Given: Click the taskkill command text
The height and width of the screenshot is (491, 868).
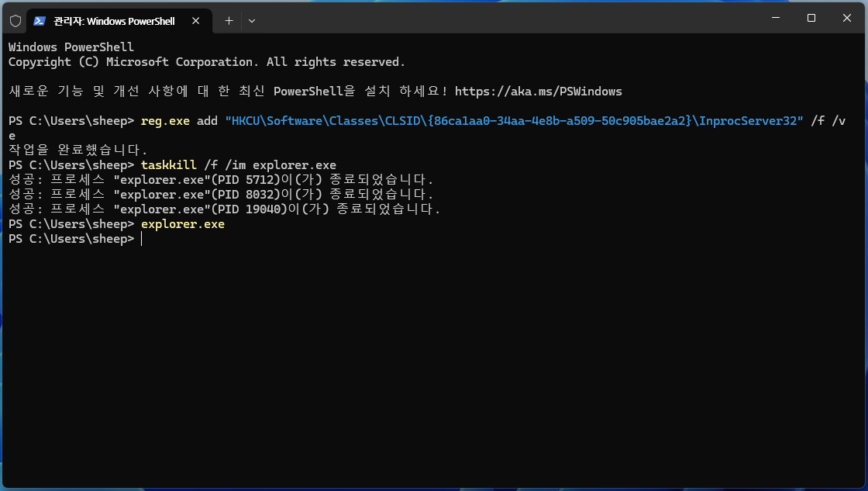Looking at the screenshot, I should click(x=168, y=165).
